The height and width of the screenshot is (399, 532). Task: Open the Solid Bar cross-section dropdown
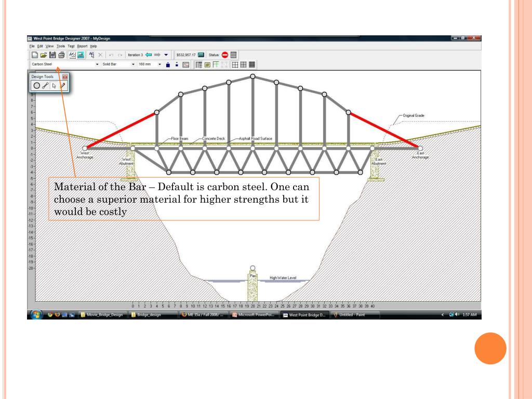[133, 64]
